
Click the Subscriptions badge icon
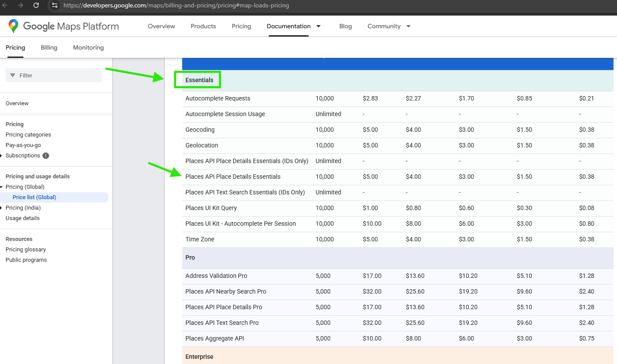(46, 156)
